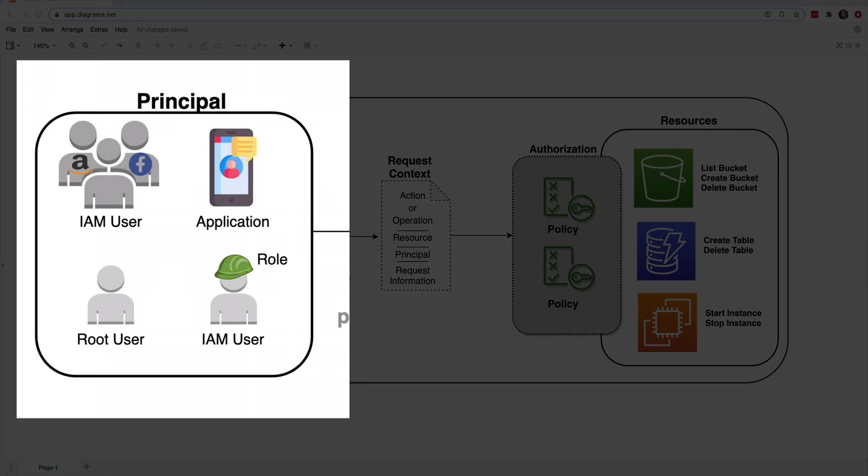Click the zoom out magnifier icon

coord(86,45)
